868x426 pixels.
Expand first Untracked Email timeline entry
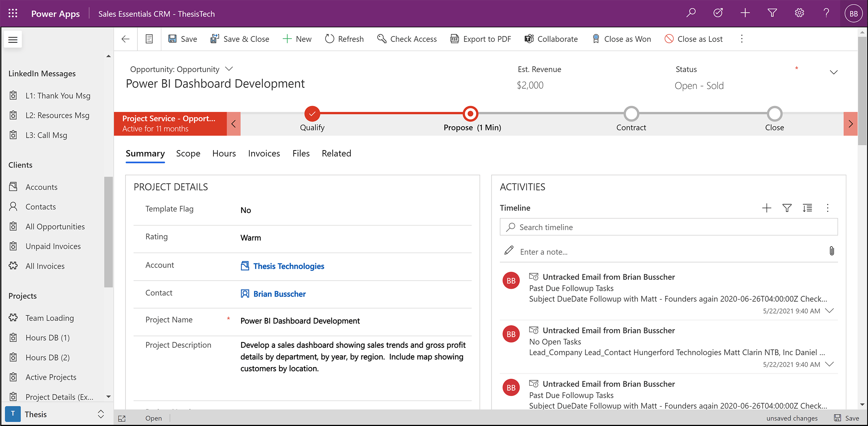pyautogui.click(x=830, y=311)
